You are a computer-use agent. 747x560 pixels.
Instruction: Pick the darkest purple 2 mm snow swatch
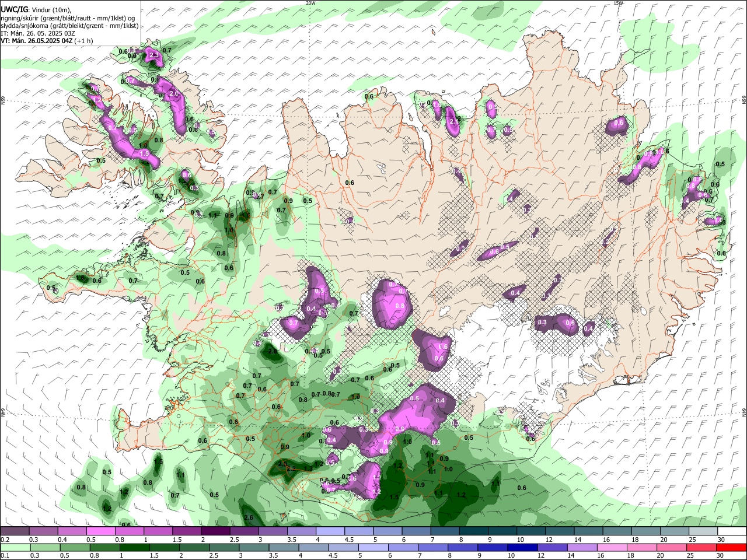coord(215,531)
